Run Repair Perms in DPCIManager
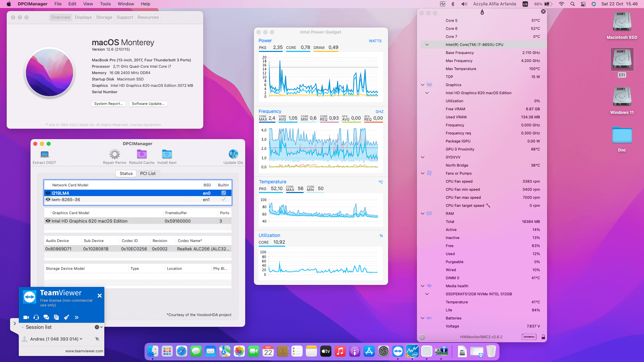The image size is (644, 362). [x=114, y=154]
